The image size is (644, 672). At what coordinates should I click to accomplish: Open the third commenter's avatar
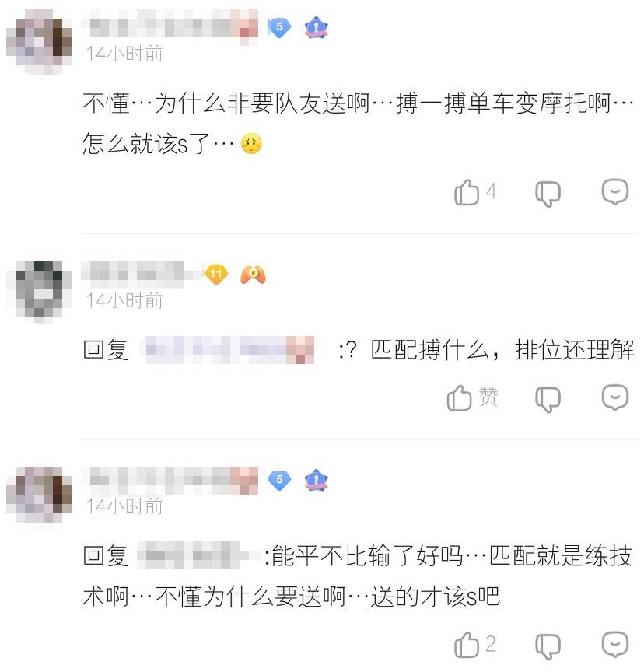click(39, 495)
